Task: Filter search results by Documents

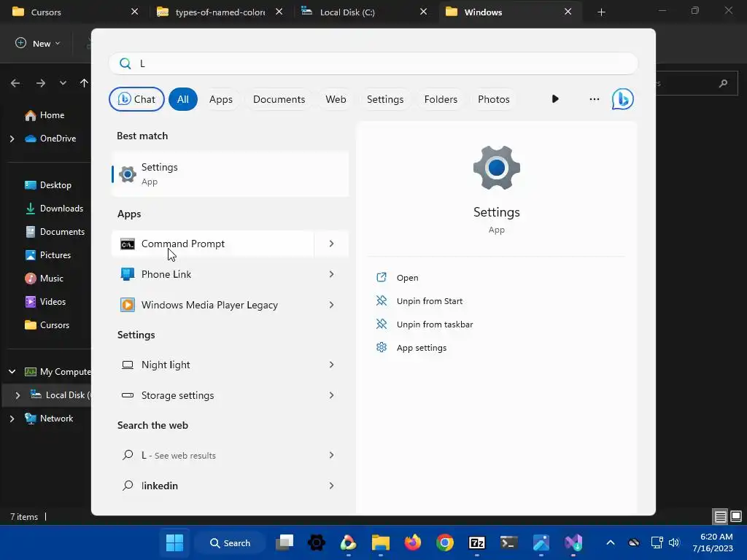Action: coord(279,99)
